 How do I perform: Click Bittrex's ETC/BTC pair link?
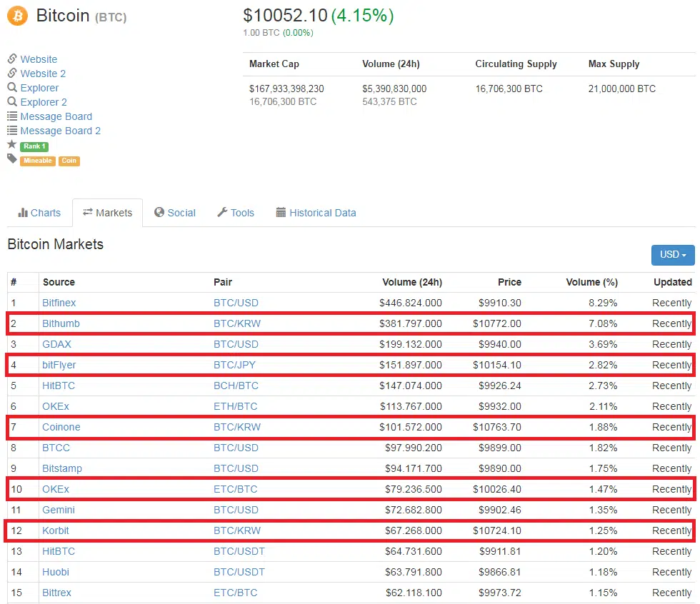(x=235, y=593)
